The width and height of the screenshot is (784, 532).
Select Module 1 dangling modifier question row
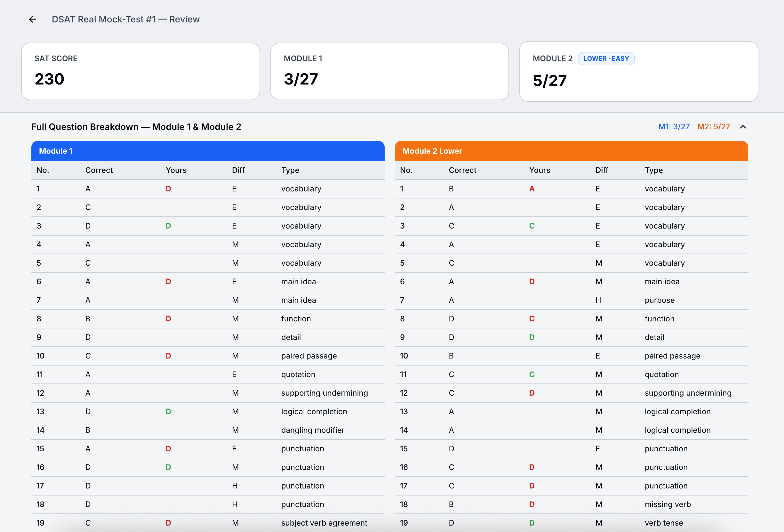[x=207, y=430]
